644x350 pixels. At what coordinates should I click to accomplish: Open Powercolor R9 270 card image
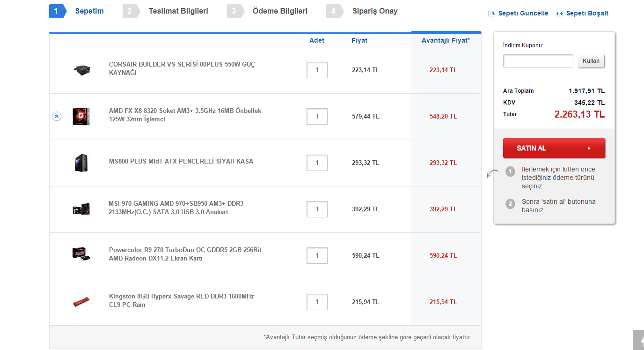pyautogui.click(x=81, y=255)
